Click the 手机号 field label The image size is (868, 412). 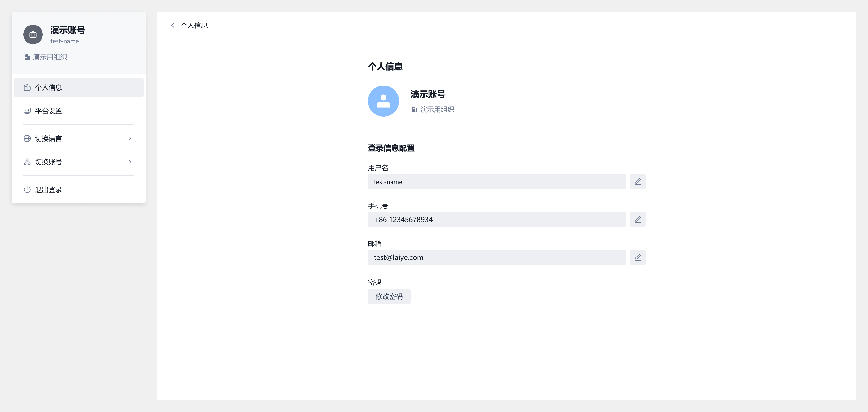[378, 206]
